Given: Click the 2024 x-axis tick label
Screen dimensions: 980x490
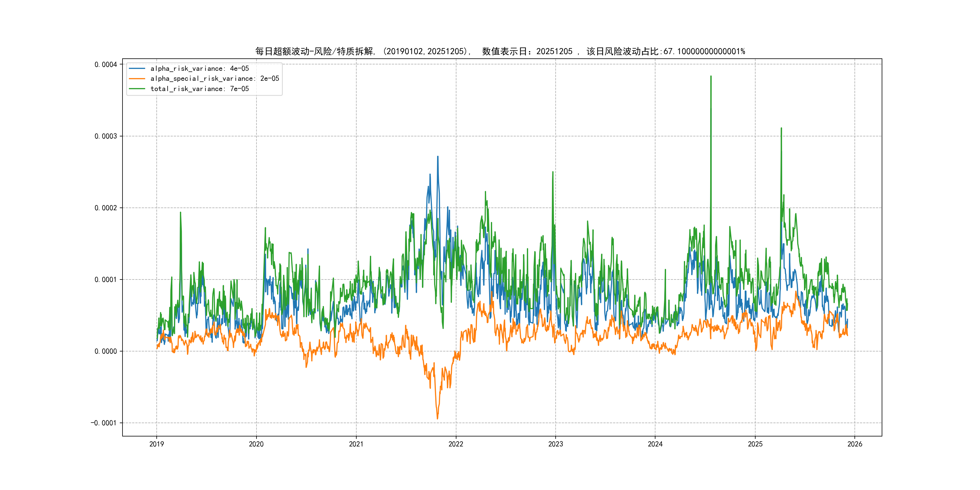Looking at the screenshot, I should (x=655, y=444).
